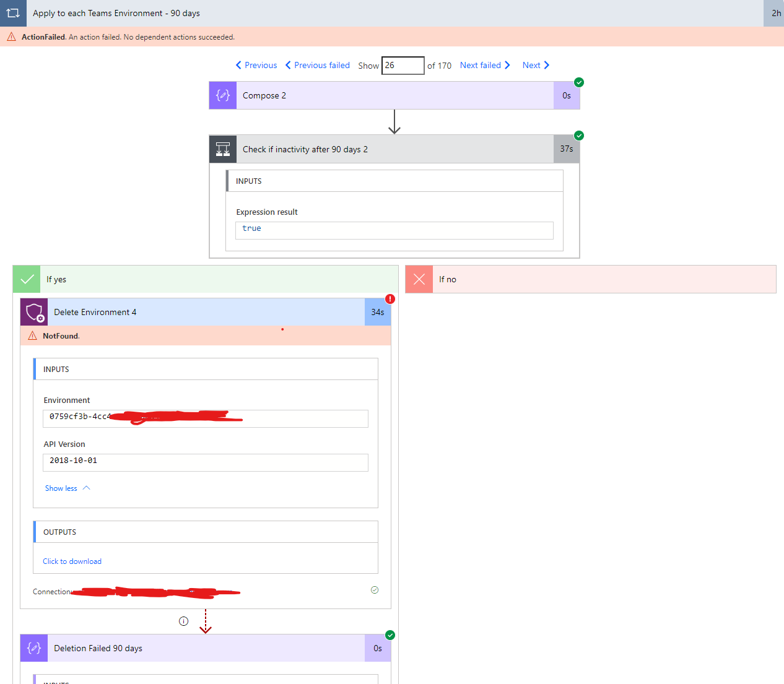Screen dimensions: 784x684
Task: Select the run number field showing 26
Action: tap(403, 65)
